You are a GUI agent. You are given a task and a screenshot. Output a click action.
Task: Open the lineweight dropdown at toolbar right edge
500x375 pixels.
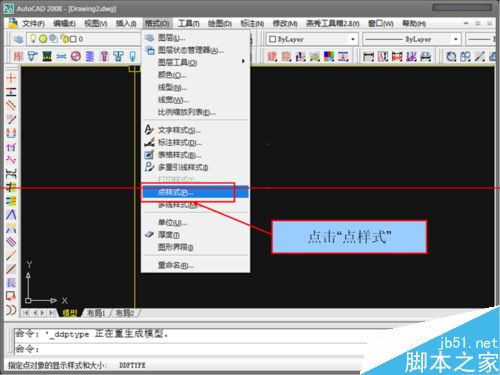pyautogui.click(x=480, y=39)
